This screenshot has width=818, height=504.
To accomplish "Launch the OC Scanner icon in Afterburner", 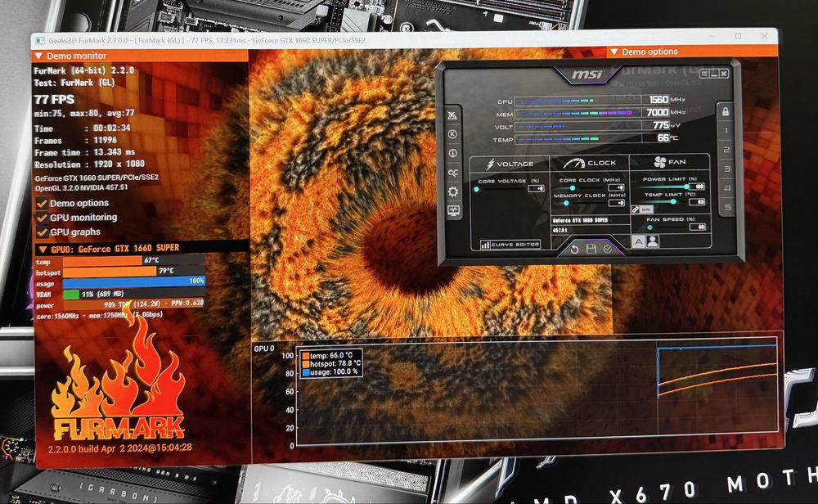I will click(x=453, y=172).
